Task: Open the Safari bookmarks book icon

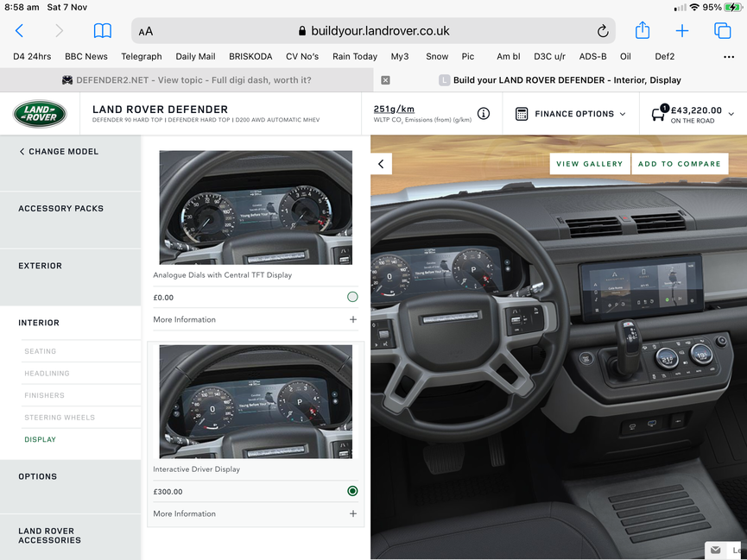Action: pyautogui.click(x=103, y=31)
